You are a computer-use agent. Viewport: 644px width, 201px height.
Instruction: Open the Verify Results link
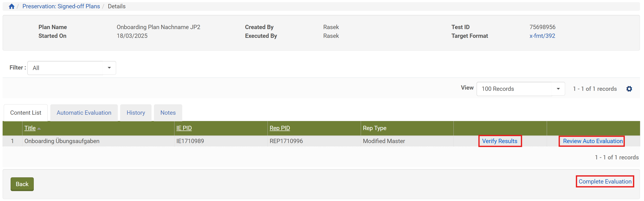[x=500, y=141]
